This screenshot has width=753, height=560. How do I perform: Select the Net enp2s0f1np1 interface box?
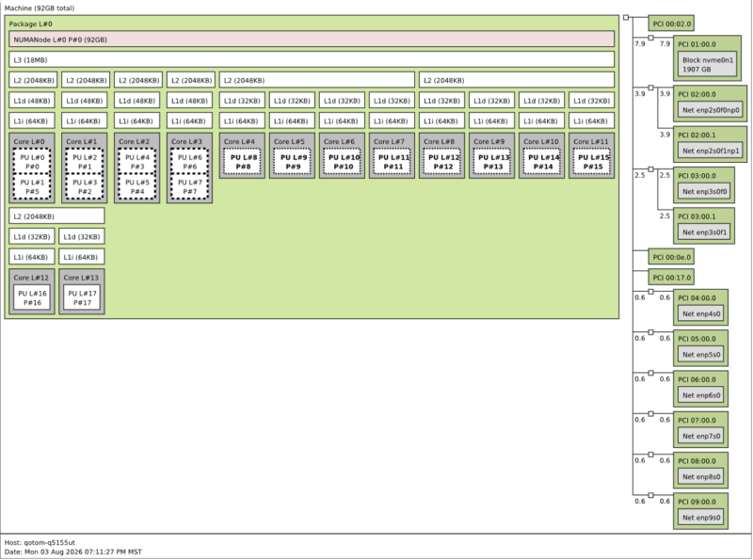coord(711,151)
